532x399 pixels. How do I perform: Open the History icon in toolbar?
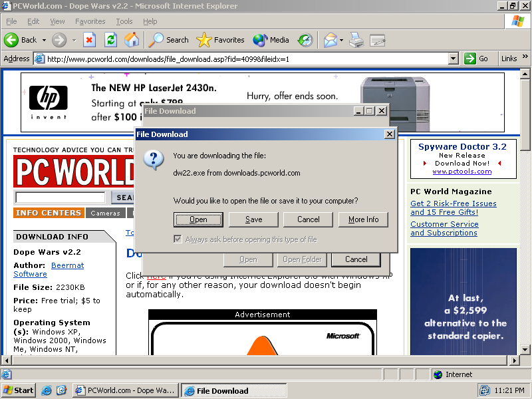click(x=305, y=40)
